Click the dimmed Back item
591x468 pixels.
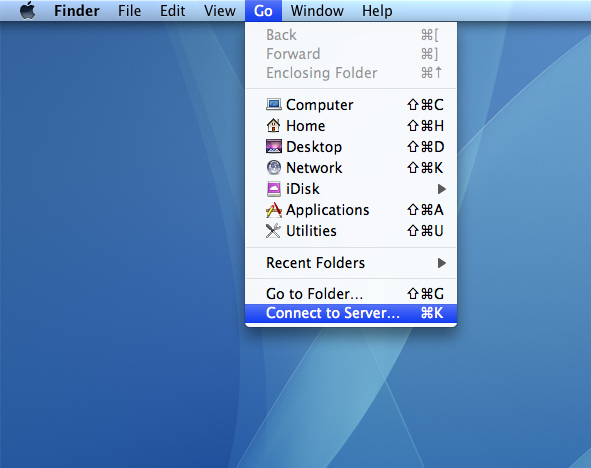[x=351, y=35]
